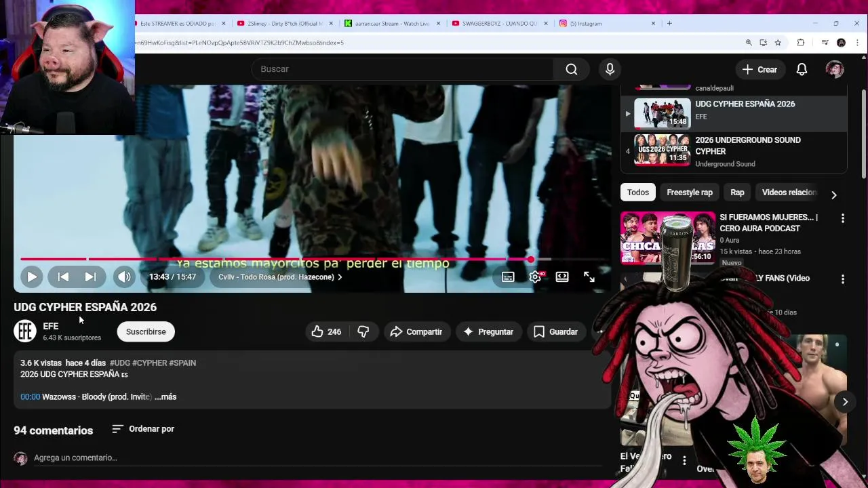Open playlist item 'UDG CYPHER ESPAÑA 2026'
The width and height of the screenshot is (868, 488).
(x=734, y=113)
